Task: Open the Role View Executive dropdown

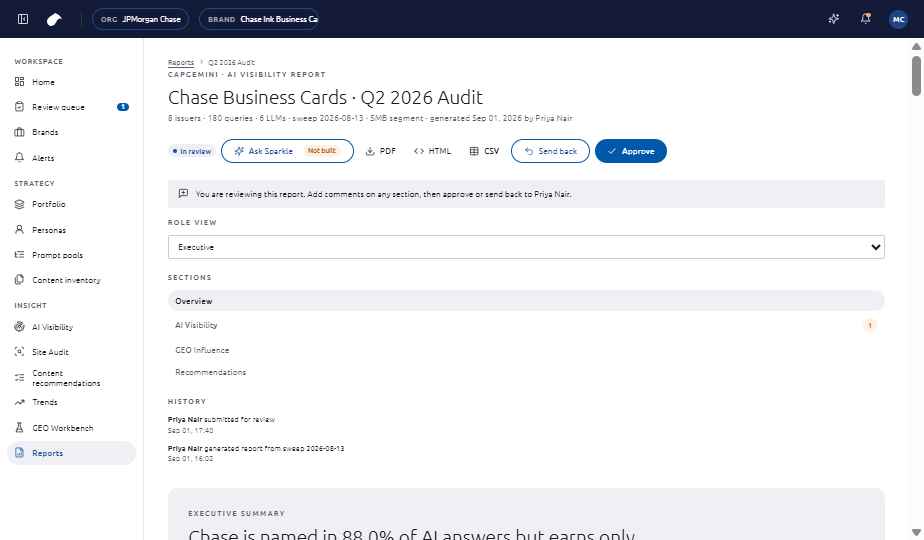Action: coord(526,247)
